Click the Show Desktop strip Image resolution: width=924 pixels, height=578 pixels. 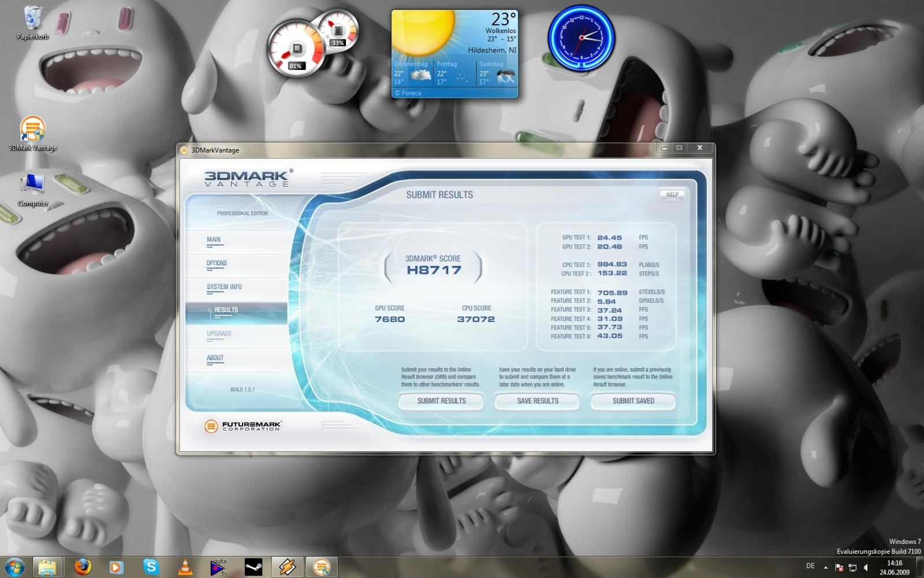click(919, 568)
